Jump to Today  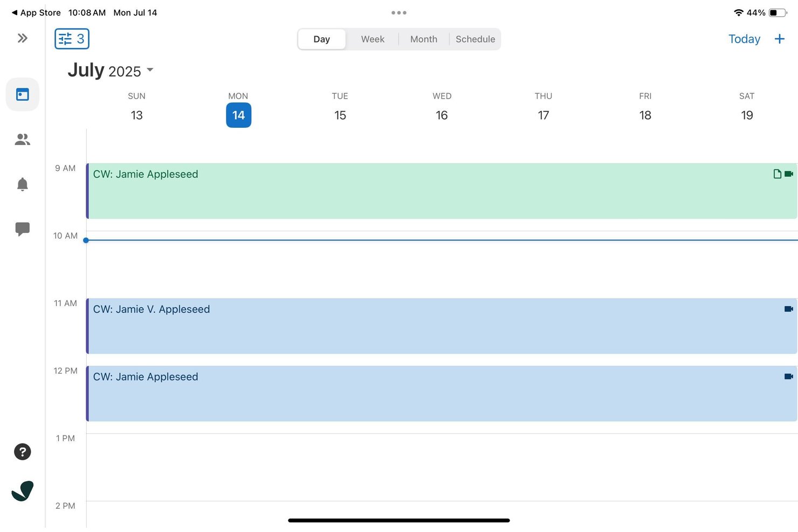[x=744, y=39]
